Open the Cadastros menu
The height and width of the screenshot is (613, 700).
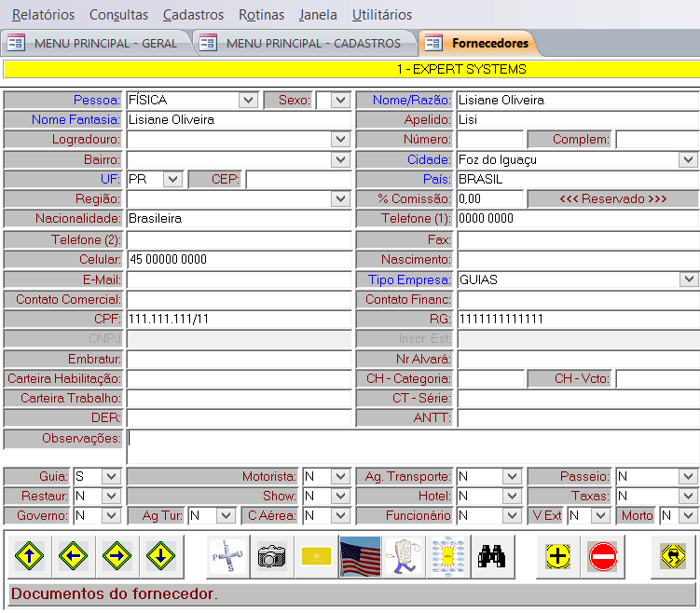tap(193, 15)
